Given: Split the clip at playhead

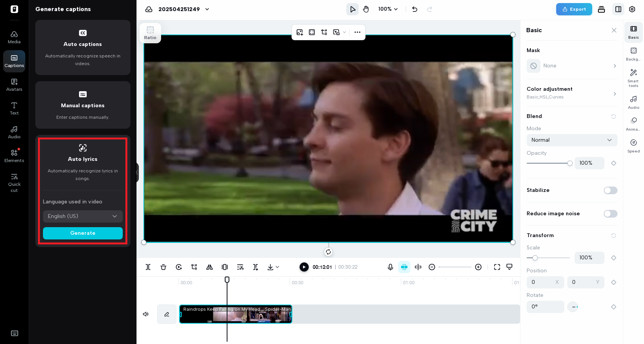Looking at the screenshot, I should click(148, 267).
